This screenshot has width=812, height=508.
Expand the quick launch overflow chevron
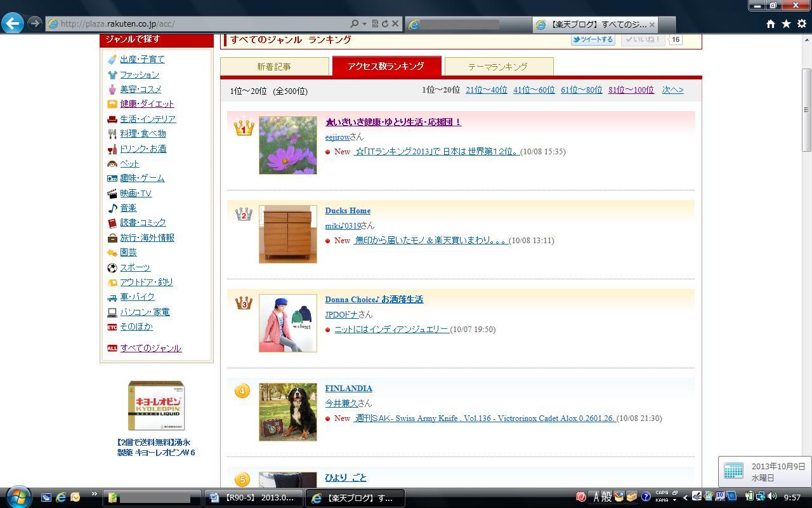click(x=95, y=493)
